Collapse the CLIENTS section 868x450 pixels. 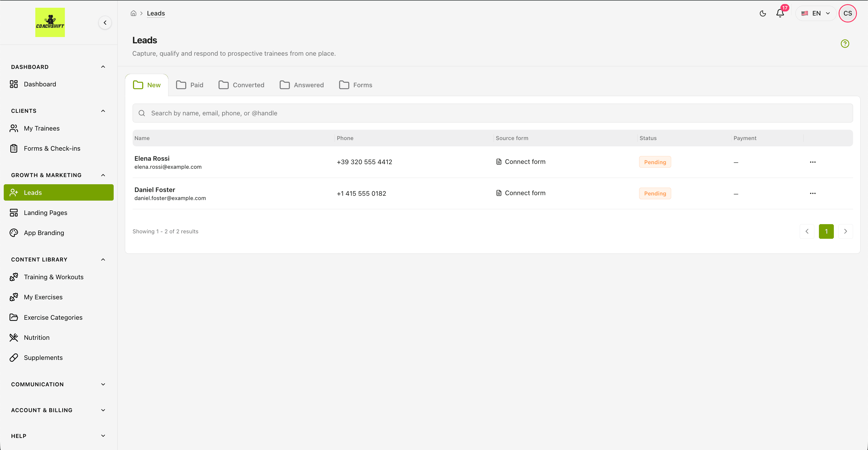click(x=103, y=111)
